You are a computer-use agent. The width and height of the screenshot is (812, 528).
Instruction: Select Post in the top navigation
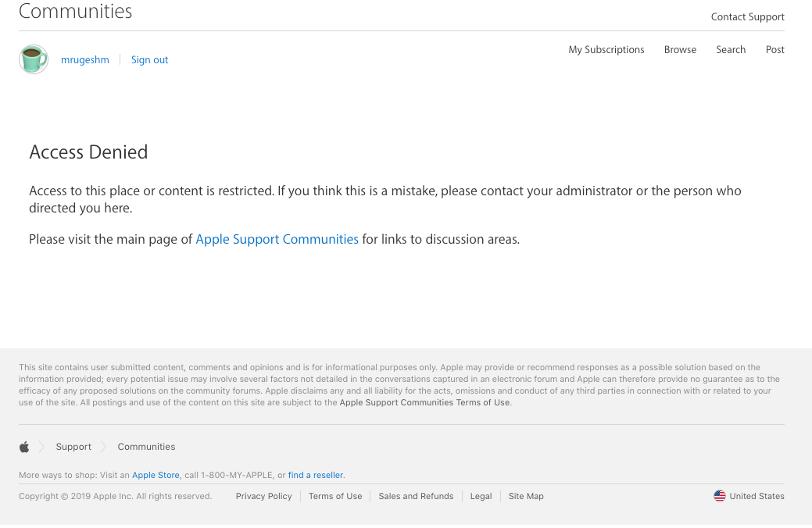tap(775, 50)
